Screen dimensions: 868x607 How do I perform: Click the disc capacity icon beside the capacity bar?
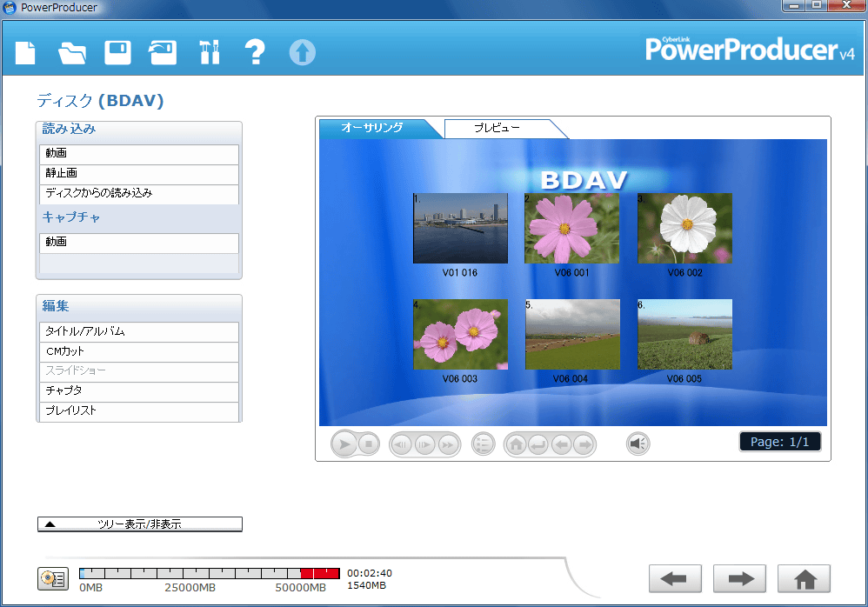pos(53,579)
